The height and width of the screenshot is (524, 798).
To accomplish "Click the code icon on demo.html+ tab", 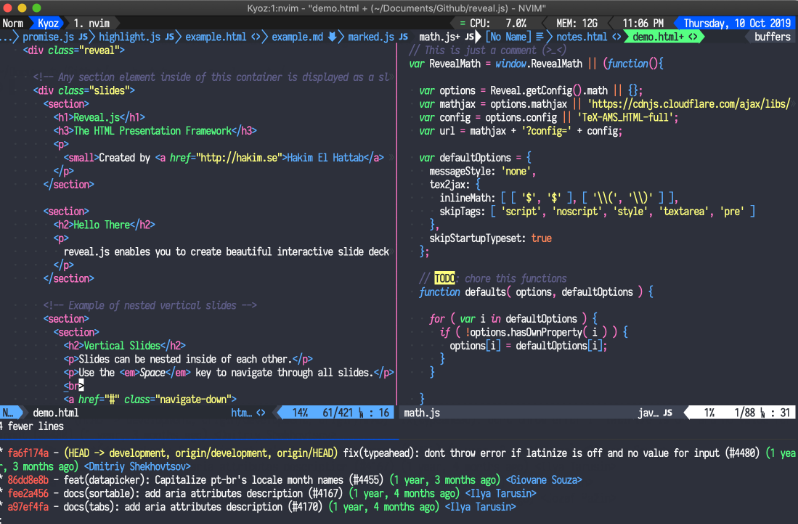I will [693, 37].
